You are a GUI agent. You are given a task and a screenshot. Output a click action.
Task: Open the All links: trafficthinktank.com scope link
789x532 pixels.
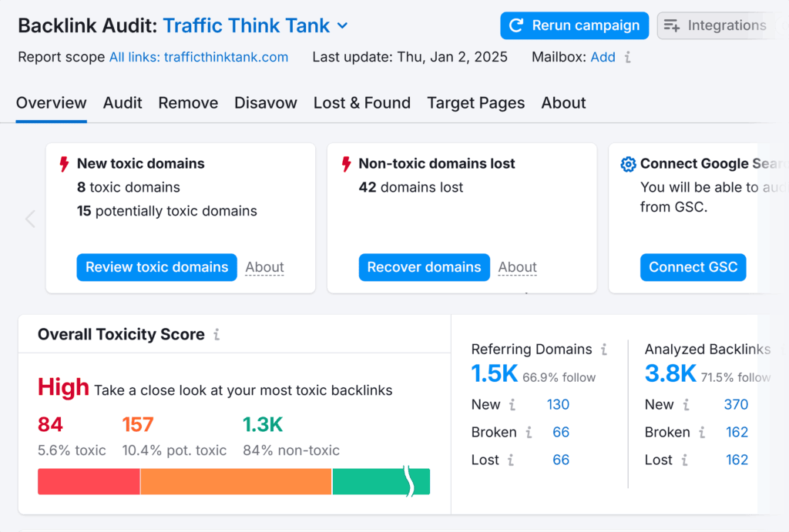[x=199, y=57]
